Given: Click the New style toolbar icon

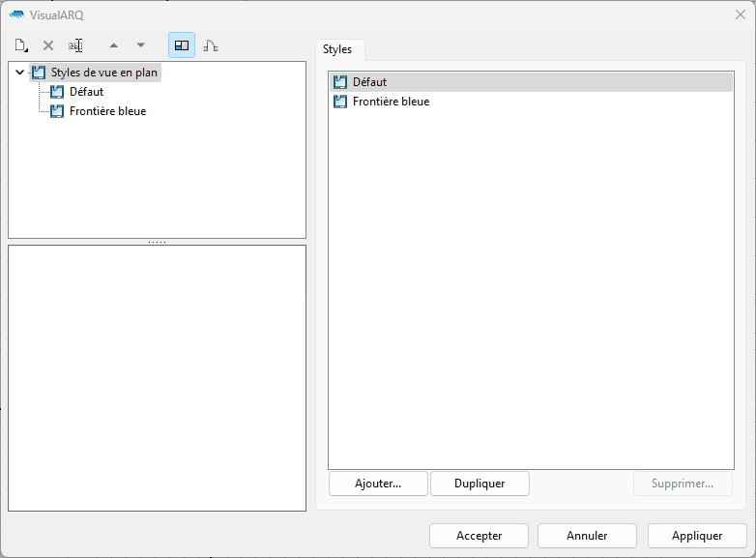Looking at the screenshot, I should tap(21, 45).
